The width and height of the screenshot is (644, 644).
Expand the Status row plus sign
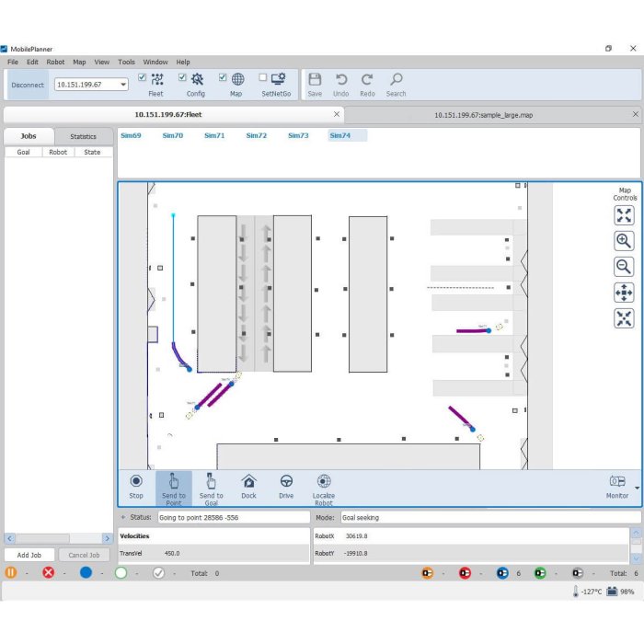click(x=123, y=518)
